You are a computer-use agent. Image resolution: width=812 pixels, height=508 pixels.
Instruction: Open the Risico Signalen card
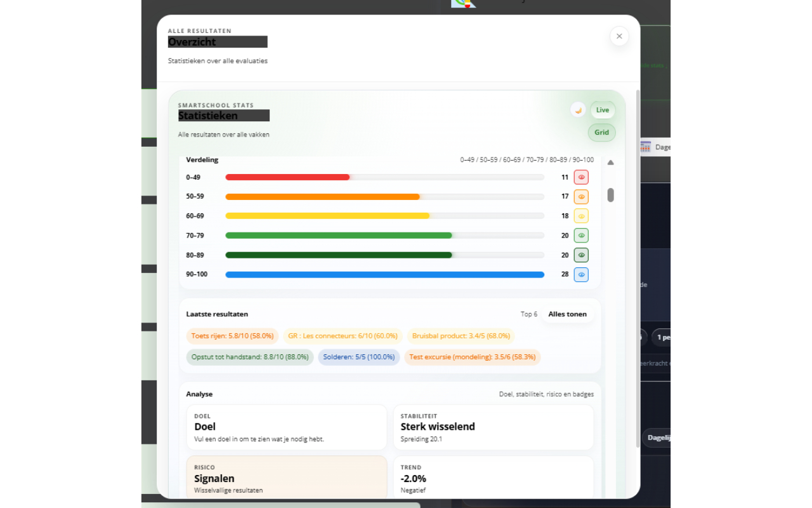pos(287,478)
